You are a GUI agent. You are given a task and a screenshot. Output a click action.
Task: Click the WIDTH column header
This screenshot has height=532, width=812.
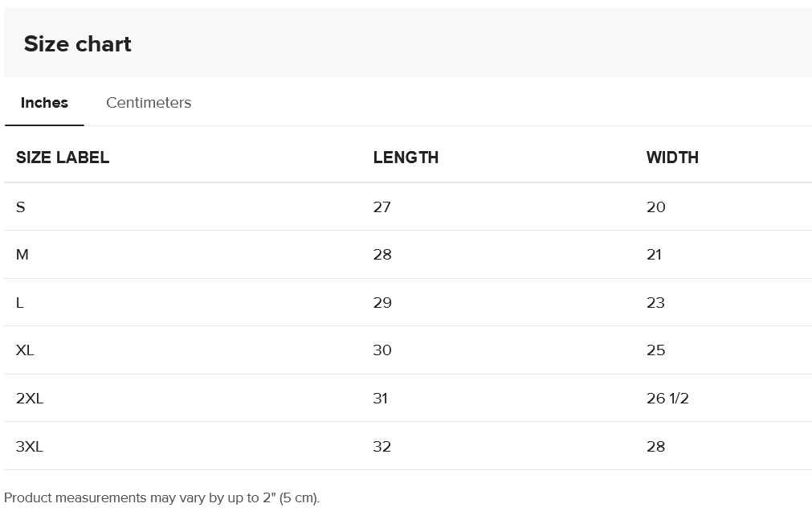pyautogui.click(x=672, y=158)
